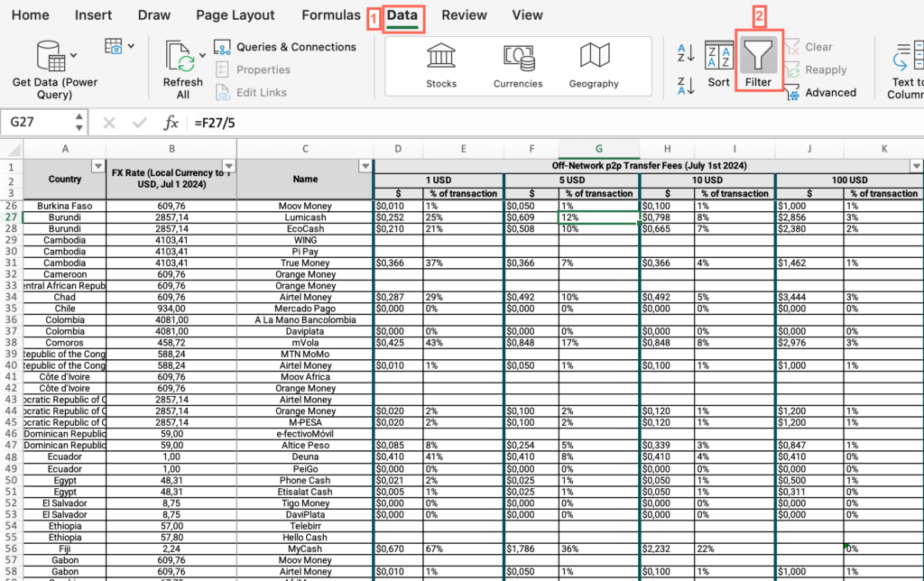
Task: Reapply the current filter
Action: pos(816,70)
